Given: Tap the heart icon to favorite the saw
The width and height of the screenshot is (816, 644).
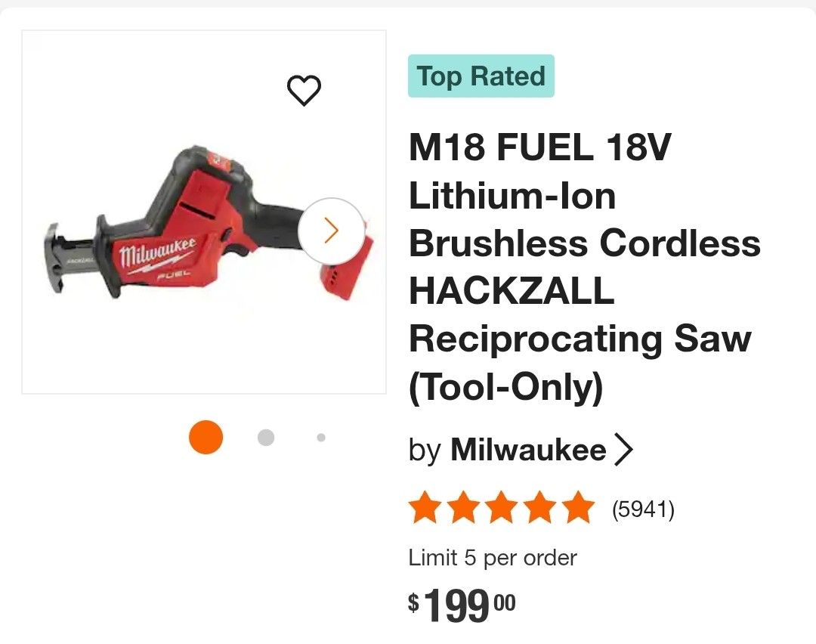Looking at the screenshot, I should point(304,91).
